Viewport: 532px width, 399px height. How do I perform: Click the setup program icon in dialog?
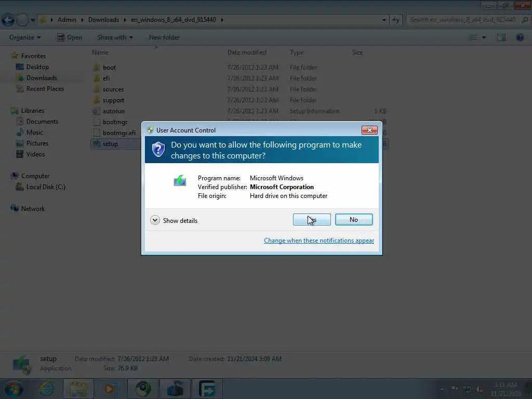pos(180,180)
